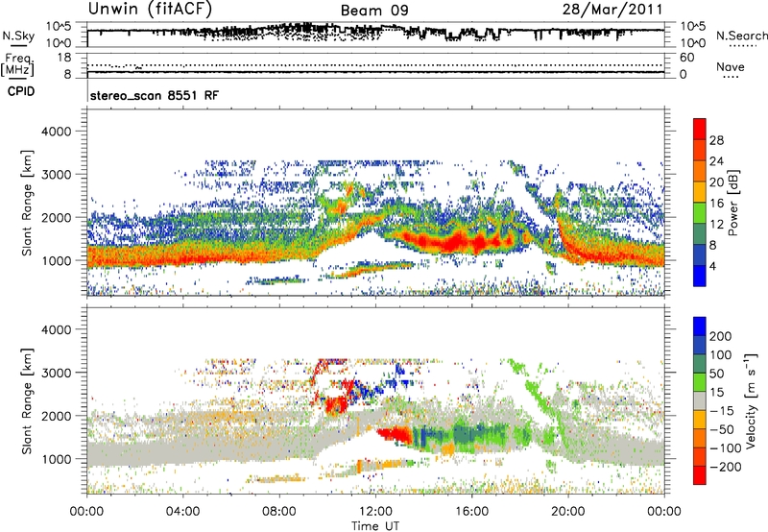Click the grey -15 to 15 velocity swatch
This screenshot has width=768, height=532.
click(x=700, y=401)
